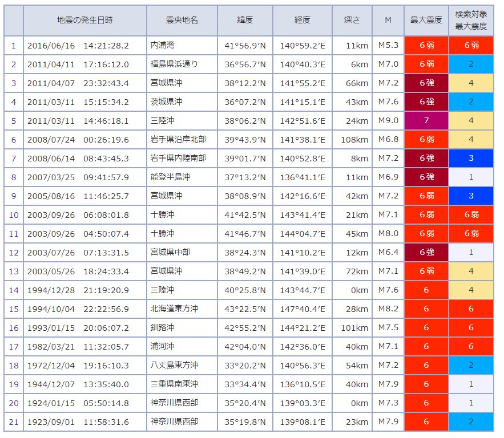Select epicenter name 釧路沖

(162, 327)
